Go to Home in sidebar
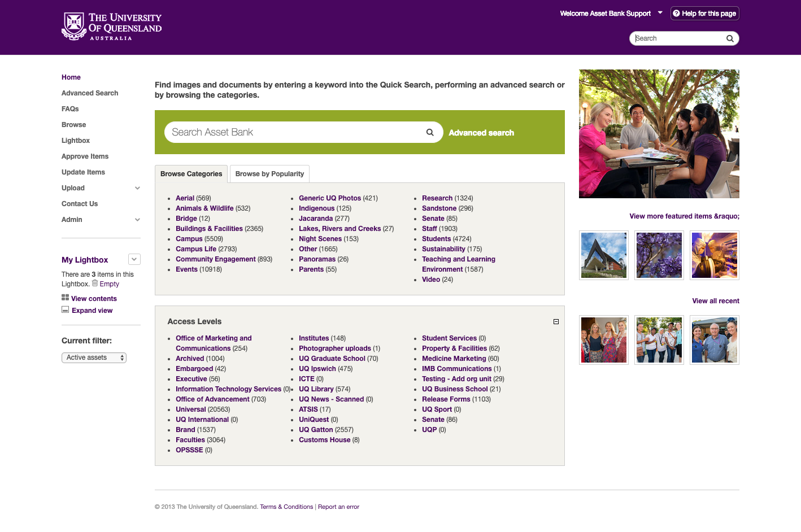Screen dimensions: 801x532 coord(71,77)
